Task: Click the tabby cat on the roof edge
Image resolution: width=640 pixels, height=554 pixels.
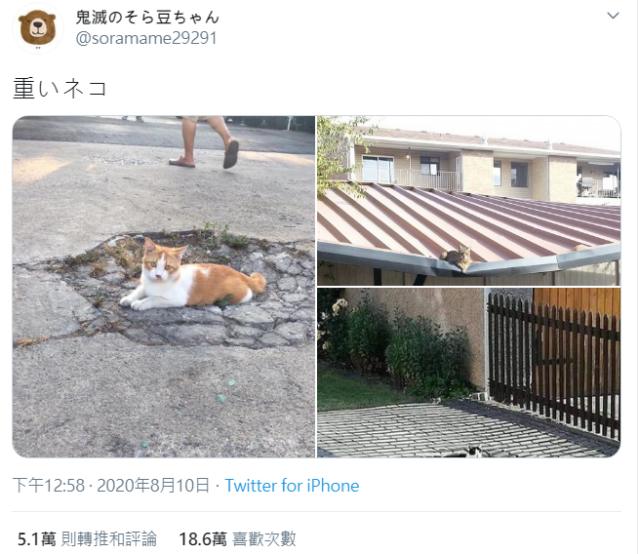Action: 457,257
